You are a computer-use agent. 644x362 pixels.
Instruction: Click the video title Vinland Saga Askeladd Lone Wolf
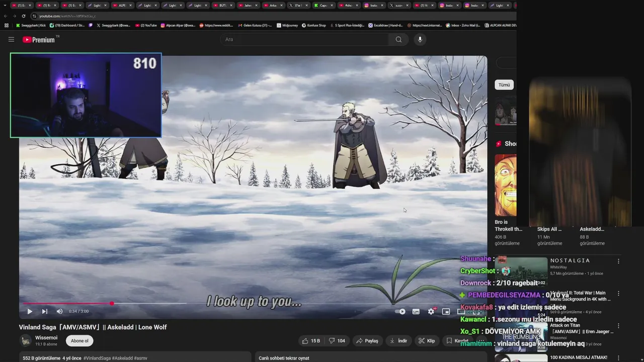tap(93, 327)
